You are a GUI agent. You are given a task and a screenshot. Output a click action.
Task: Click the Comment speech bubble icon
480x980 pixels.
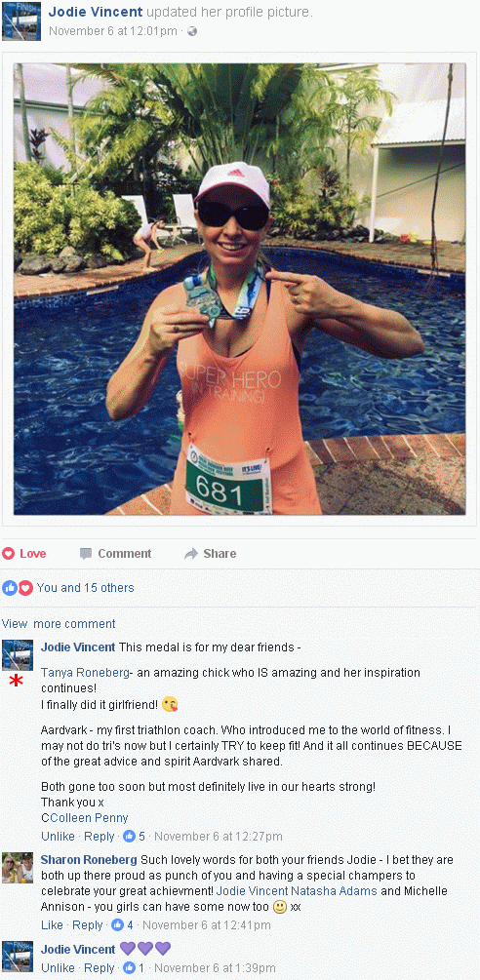pyautogui.click(x=86, y=554)
